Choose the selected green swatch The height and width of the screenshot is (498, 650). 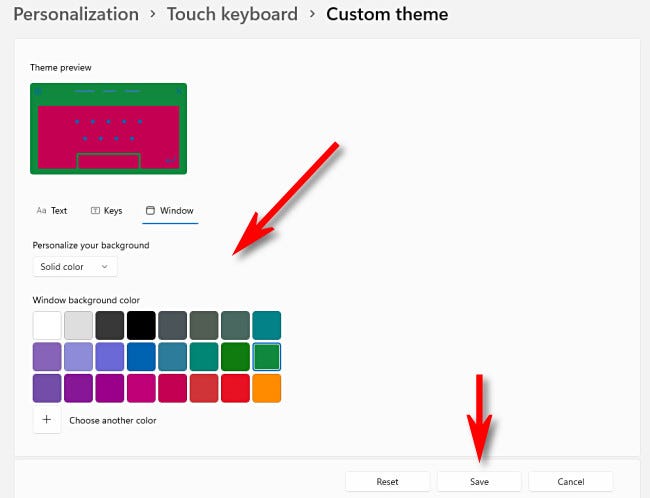pos(266,357)
